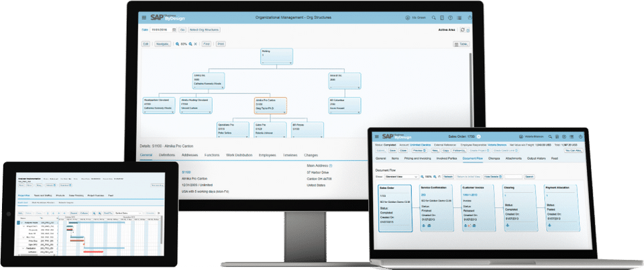This screenshot has height=270, width=644.
Task: Click the zoom out icon in the tablet Gantt toolbar
Action: click(94, 214)
